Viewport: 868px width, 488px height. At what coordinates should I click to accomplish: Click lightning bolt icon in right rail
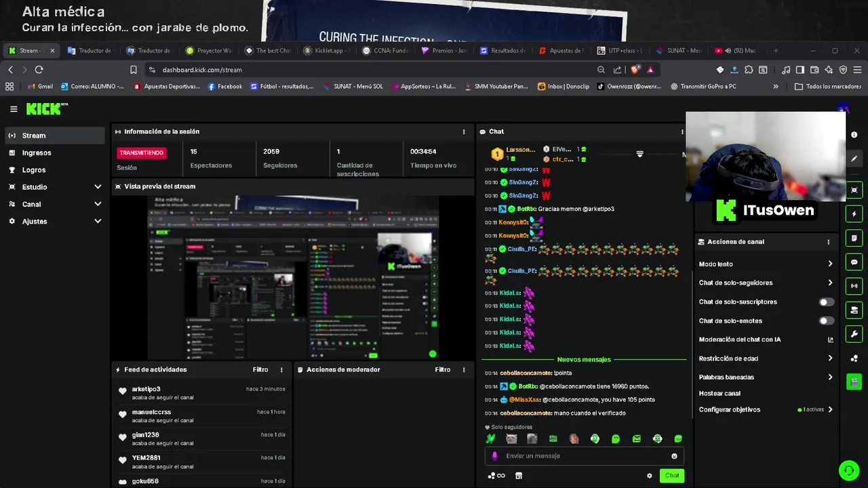pyautogui.click(x=854, y=214)
